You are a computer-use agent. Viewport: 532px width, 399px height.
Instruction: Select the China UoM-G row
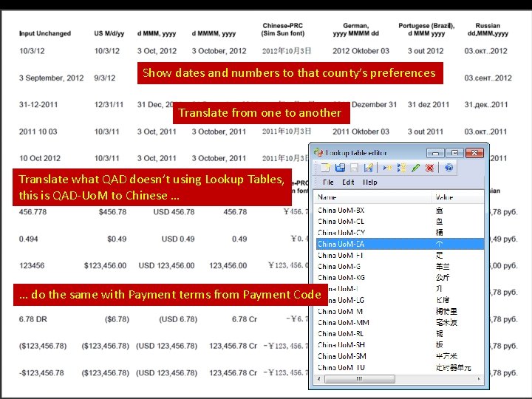(400, 266)
